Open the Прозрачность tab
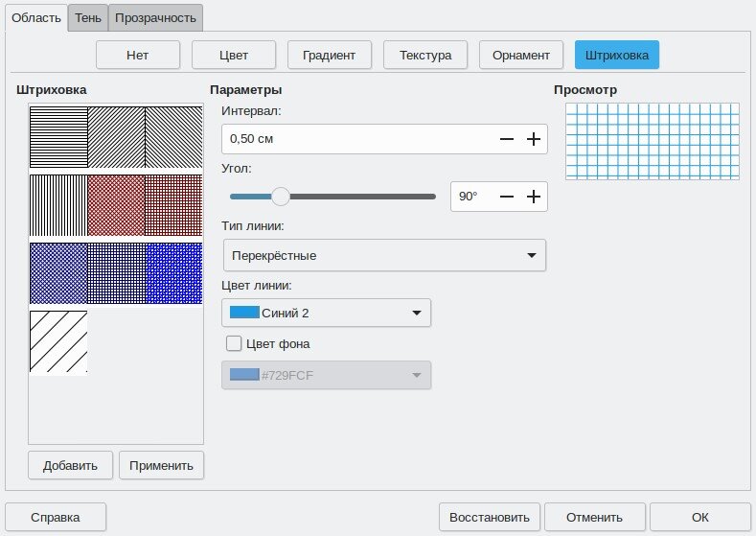 tap(155, 18)
